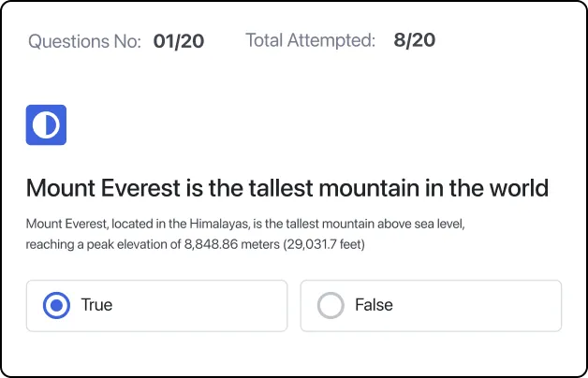Click the 8/20 attempted counter
Viewport: 588px width, 378px height.
415,40
